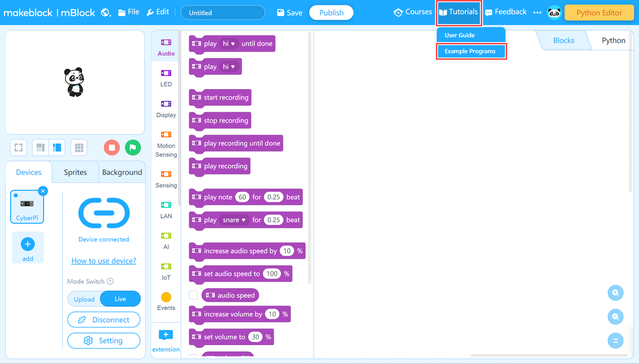Select the Display block category

click(166, 109)
